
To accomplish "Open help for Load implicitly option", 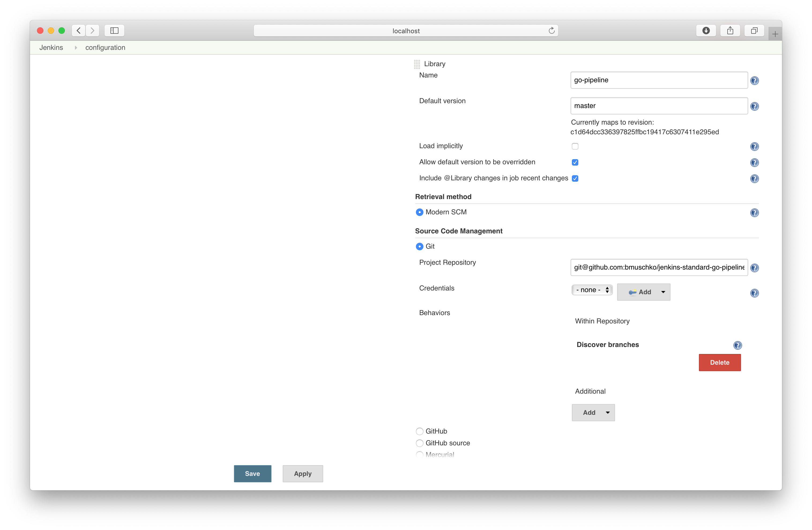I will (755, 147).
